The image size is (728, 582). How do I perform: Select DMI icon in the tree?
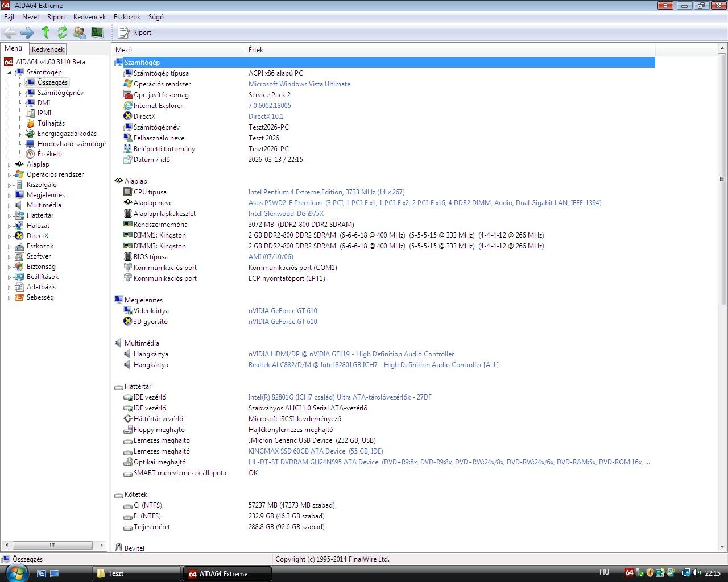point(30,103)
